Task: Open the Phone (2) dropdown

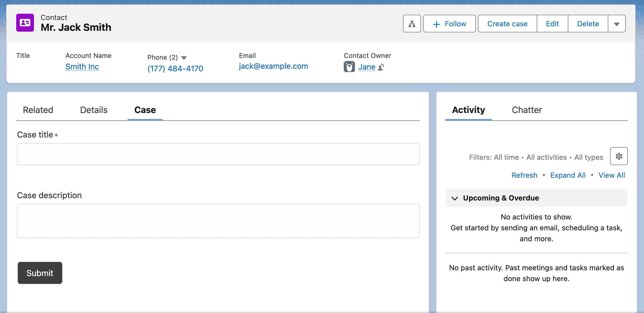Action: [184, 58]
